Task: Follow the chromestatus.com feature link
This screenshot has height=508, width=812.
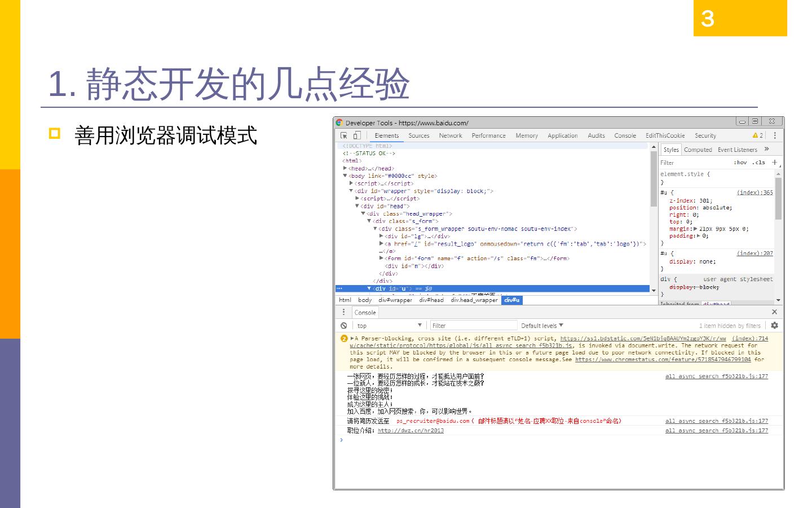Action: [663, 360]
